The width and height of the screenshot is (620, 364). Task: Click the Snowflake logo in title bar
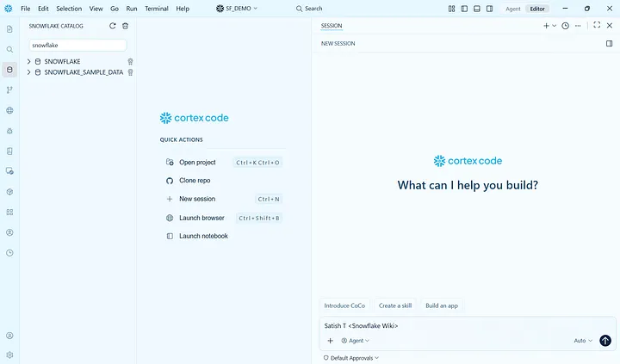[9, 9]
